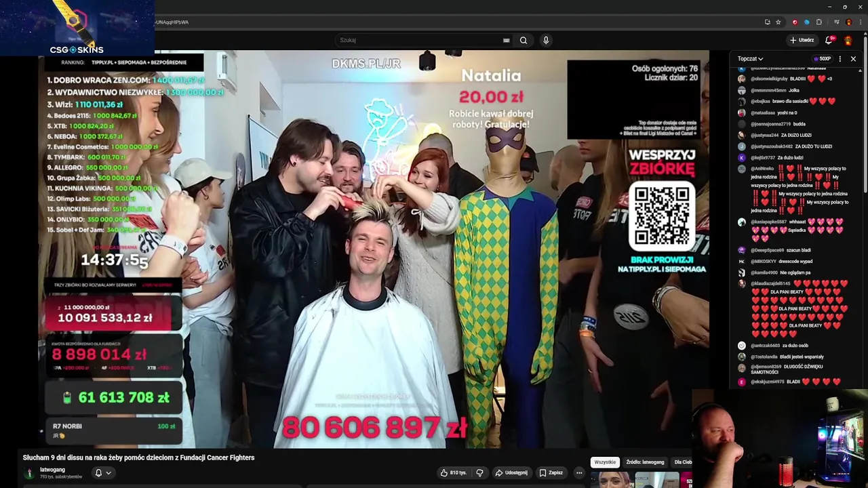868x488 pixels.
Task: Click the 50XP crown badge
Action: coord(822,59)
